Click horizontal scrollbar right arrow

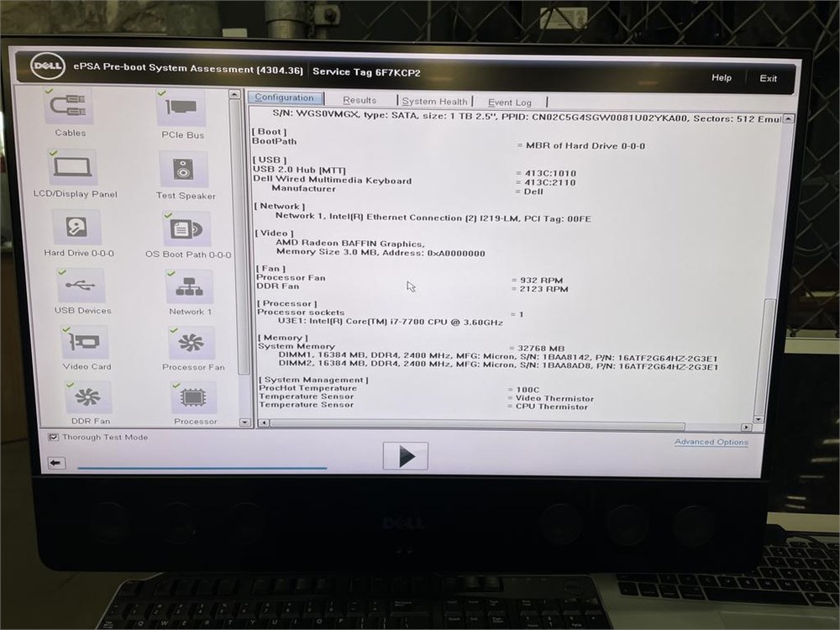tap(746, 428)
